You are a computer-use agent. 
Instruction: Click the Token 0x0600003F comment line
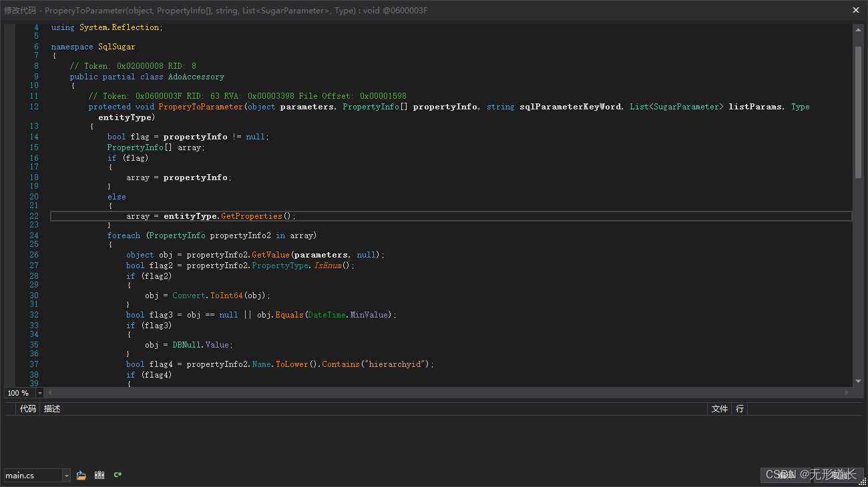248,96
